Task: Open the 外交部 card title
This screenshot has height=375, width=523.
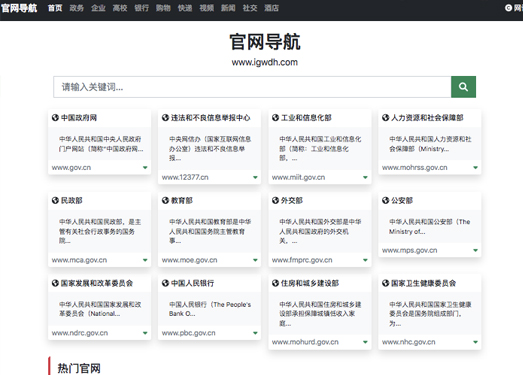Action: tap(292, 200)
